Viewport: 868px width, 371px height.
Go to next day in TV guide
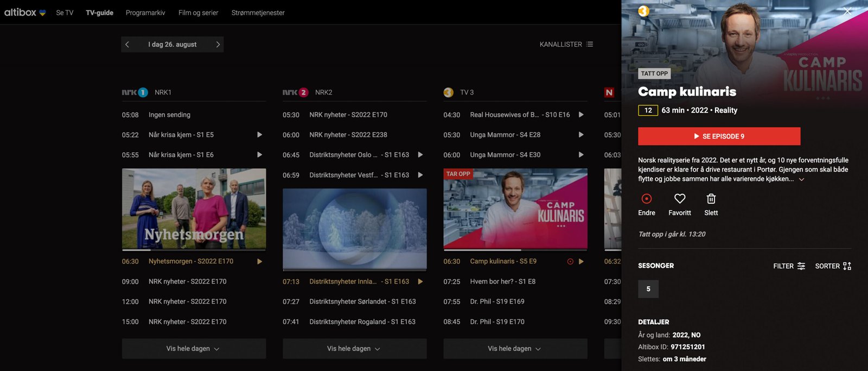pyautogui.click(x=218, y=45)
